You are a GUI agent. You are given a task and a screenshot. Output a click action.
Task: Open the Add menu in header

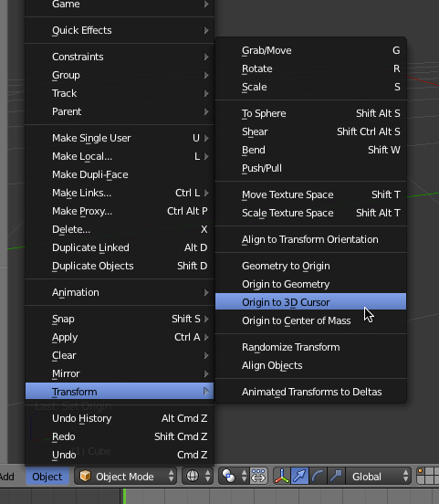pos(7,477)
